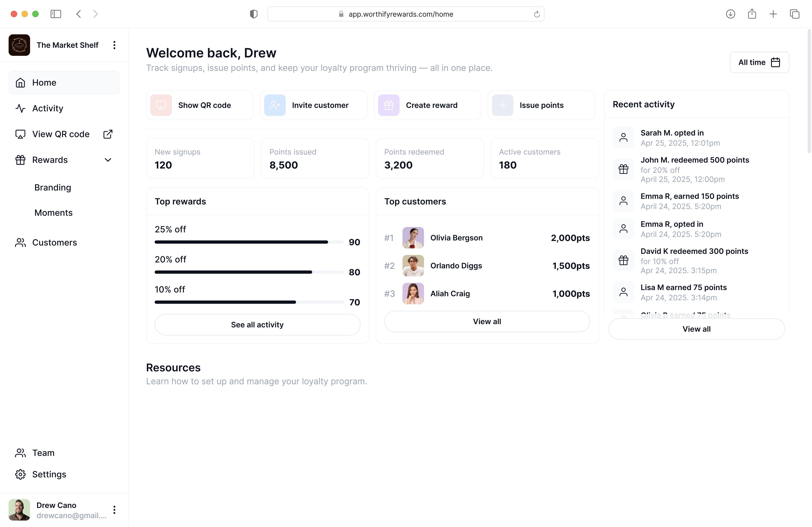Click the privacy shield icon

coord(253,14)
